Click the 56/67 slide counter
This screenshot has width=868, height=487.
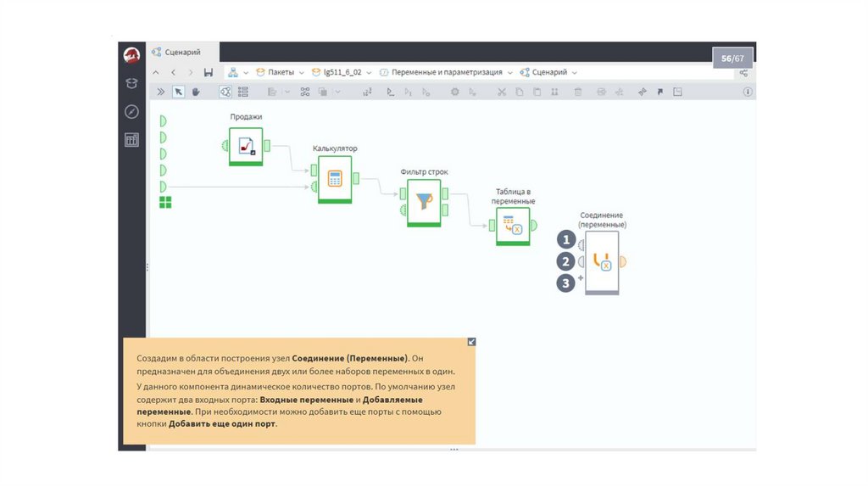click(x=732, y=59)
